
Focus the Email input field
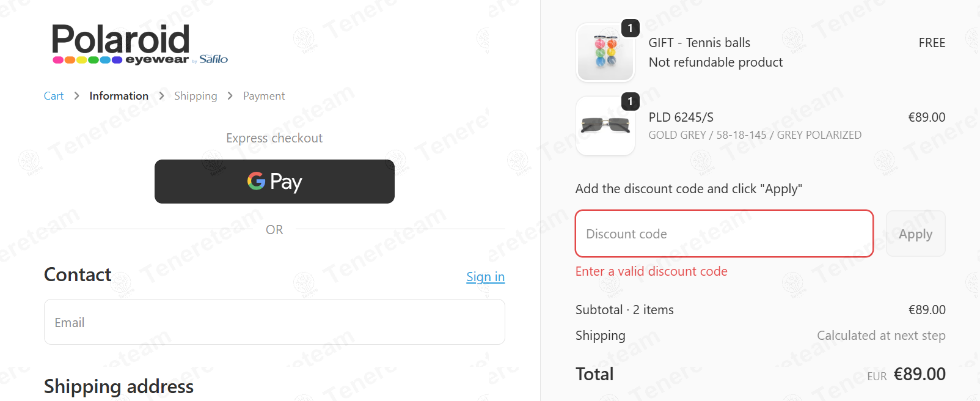[x=274, y=322]
